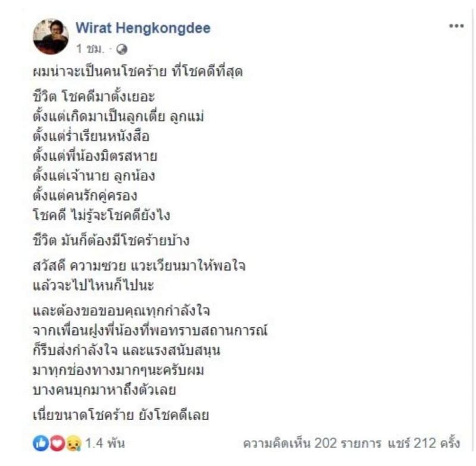
Task: Click the blue thumbs-up Like reaction icon
Action: 40,443
